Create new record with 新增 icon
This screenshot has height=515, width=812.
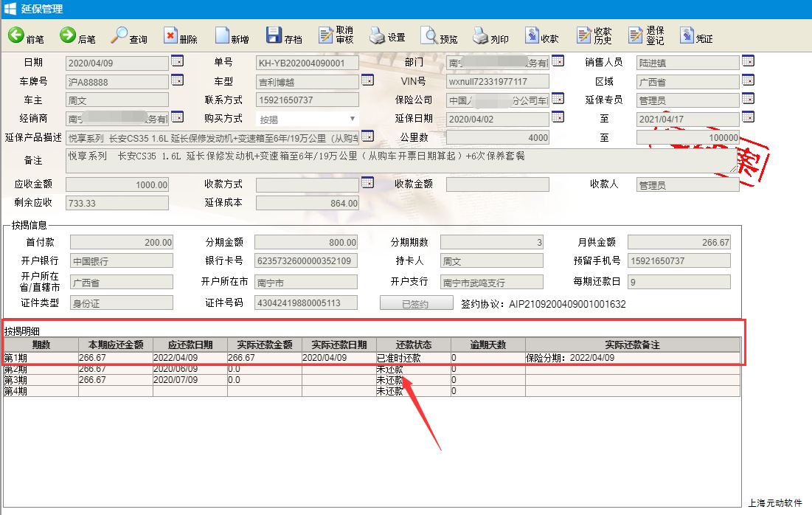click(222, 35)
